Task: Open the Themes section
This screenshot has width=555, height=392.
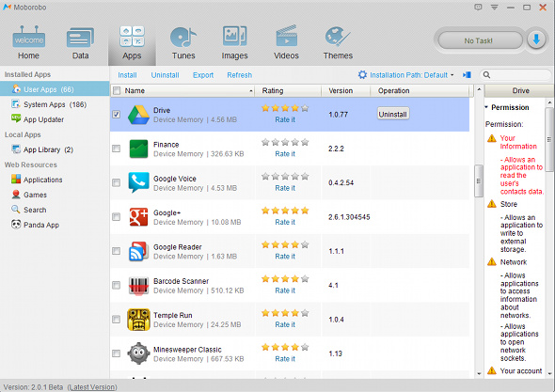Action: point(338,43)
